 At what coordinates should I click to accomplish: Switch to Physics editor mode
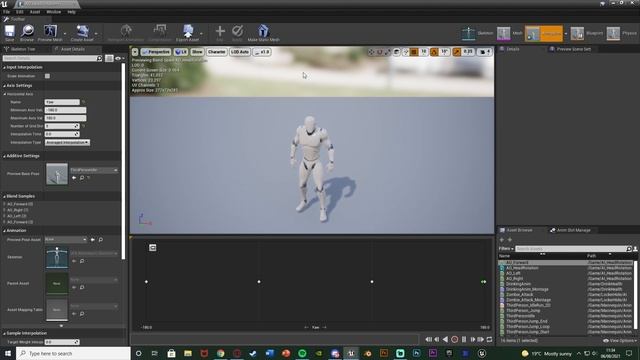(622, 33)
